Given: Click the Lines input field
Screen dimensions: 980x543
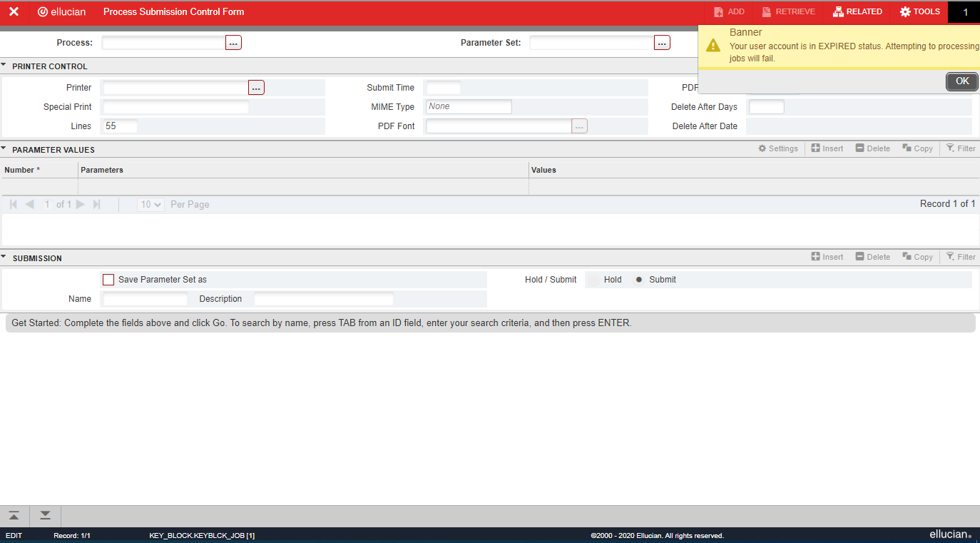Looking at the screenshot, I should [120, 126].
